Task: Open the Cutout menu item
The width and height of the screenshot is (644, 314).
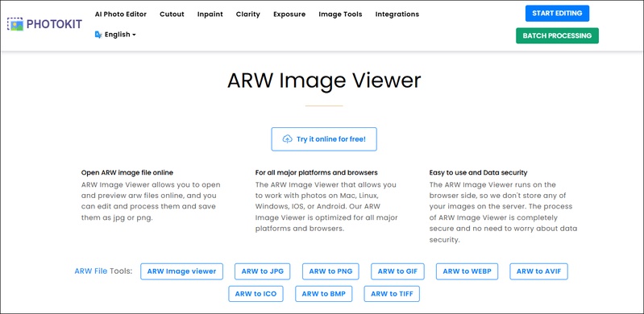Action: tap(172, 14)
